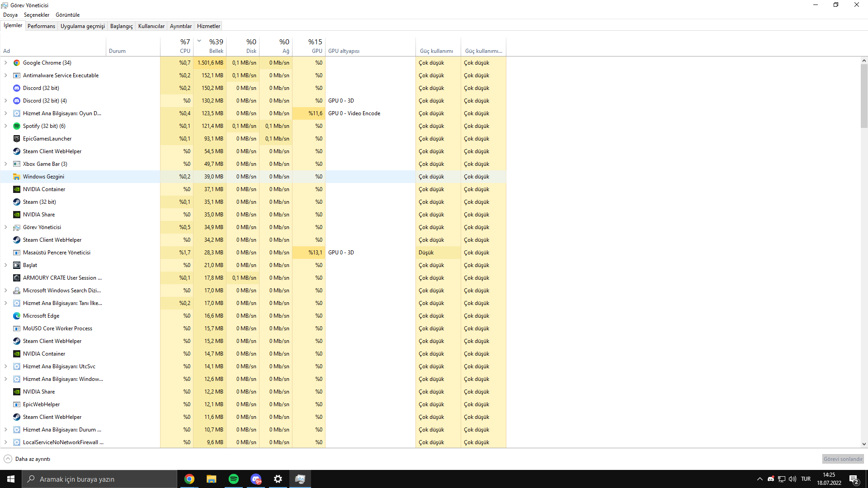This screenshot has width=868, height=488.
Task: Open the Seçenekler menu
Action: click(x=37, y=15)
